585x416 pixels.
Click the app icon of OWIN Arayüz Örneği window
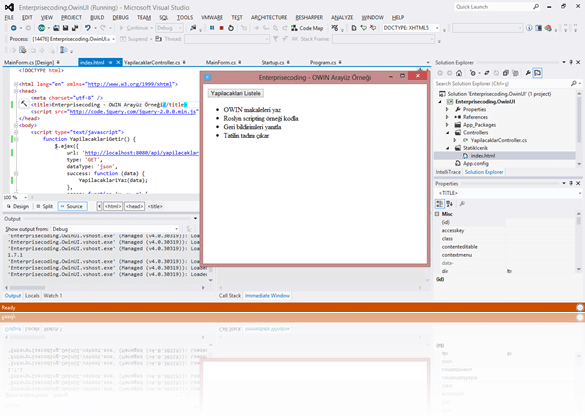pos(208,77)
